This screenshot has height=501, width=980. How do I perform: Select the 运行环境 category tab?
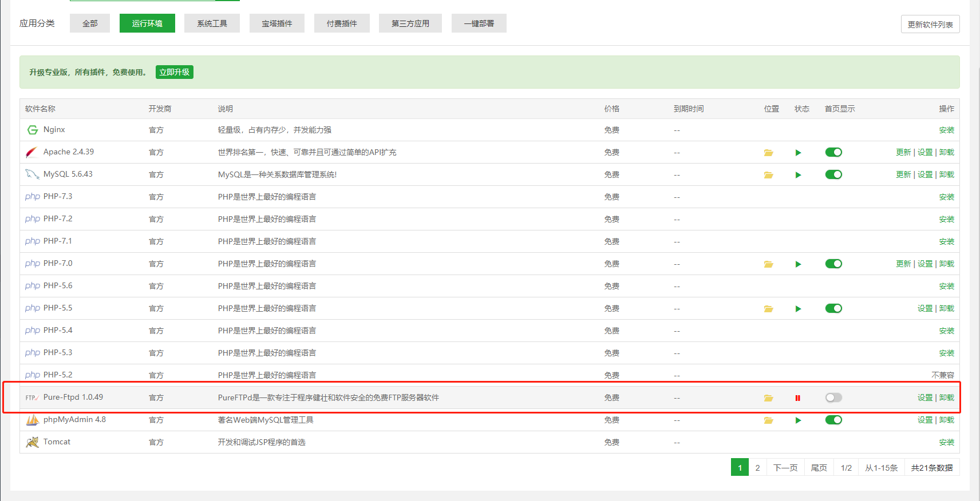[x=147, y=23]
